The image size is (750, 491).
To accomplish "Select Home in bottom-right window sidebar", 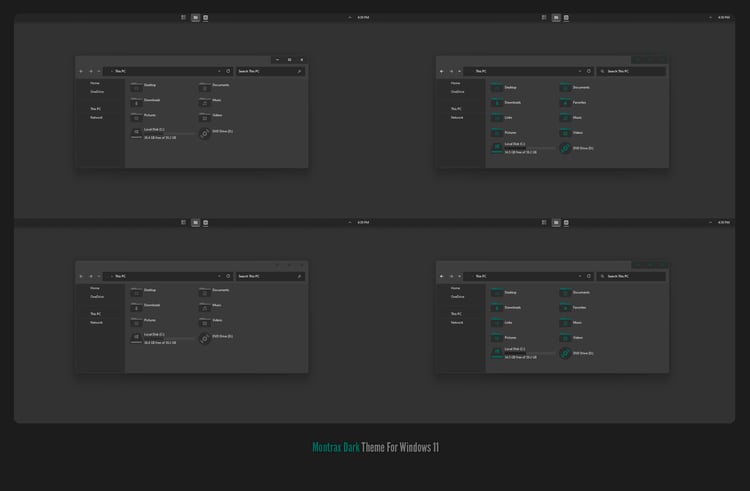I will pyautogui.click(x=456, y=288).
